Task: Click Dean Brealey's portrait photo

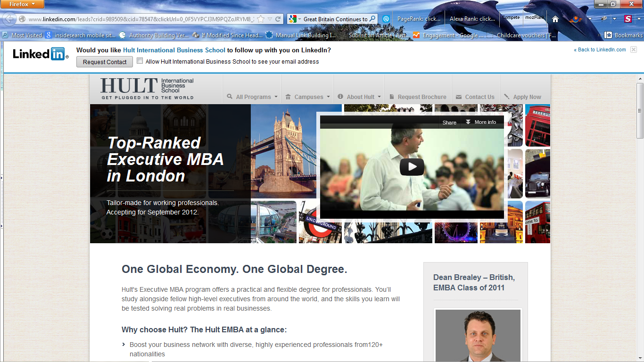Action: click(478, 335)
